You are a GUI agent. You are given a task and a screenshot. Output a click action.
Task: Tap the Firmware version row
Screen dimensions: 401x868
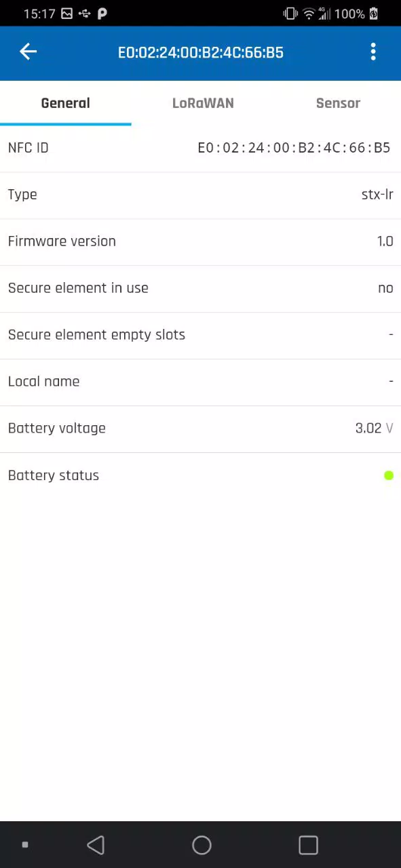[x=200, y=241]
